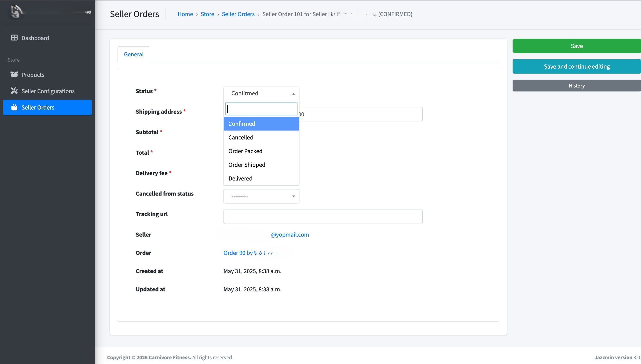641x364 pixels.
Task: Navigate to Home breadcrumb
Action: (185, 14)
